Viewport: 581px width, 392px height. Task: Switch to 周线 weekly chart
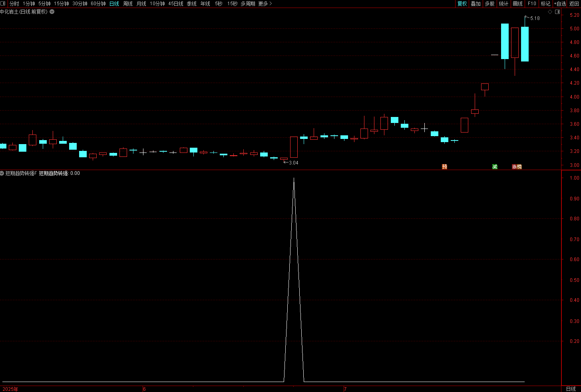[128, 4]
